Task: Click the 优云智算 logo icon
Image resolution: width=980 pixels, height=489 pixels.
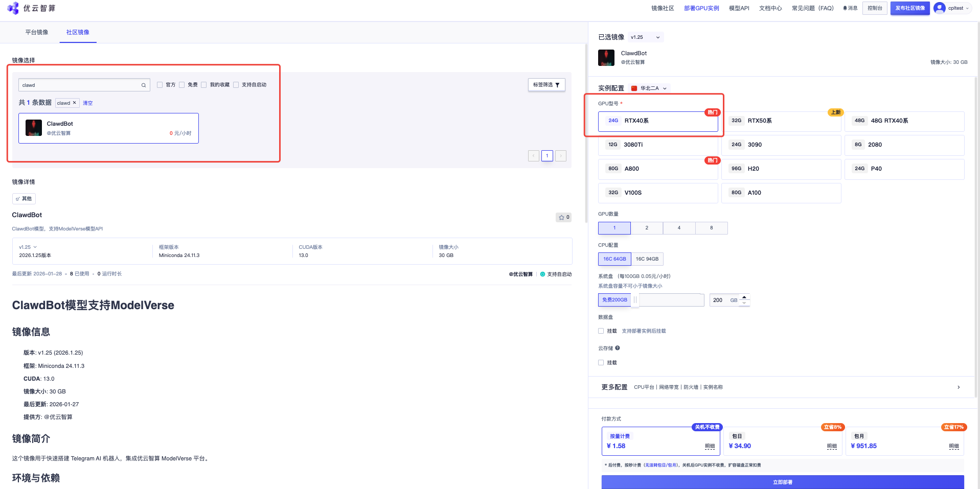Action: coord(13,8)
